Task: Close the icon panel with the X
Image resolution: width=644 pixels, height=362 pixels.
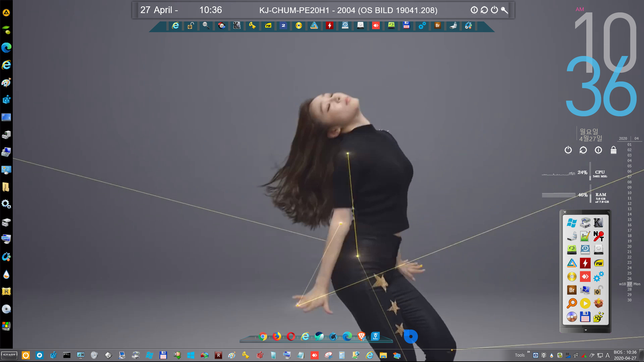Action: (x=565, y=212)
